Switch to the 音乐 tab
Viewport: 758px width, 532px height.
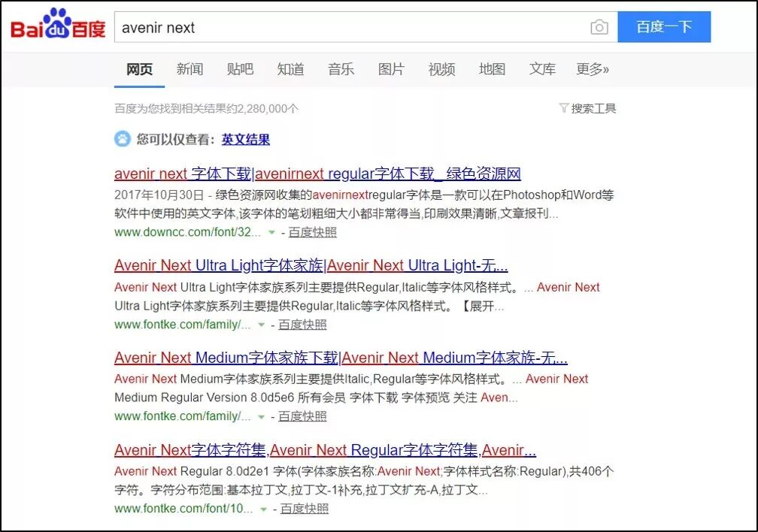tap(341, 69)
